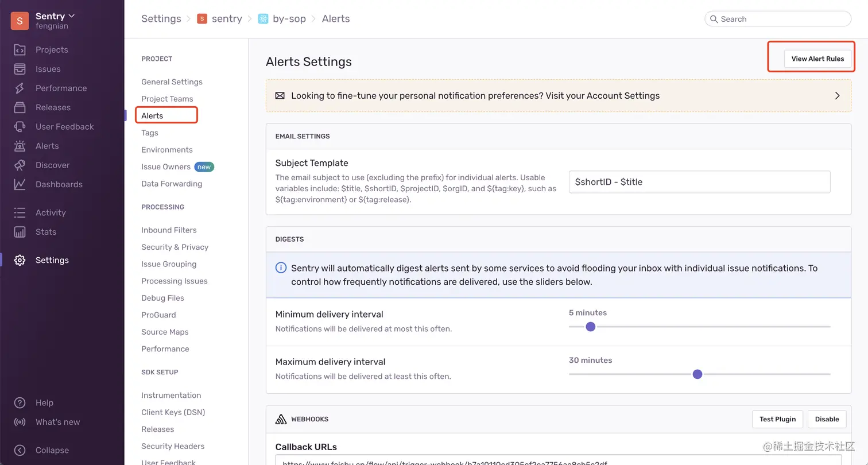The height and width of the screenshot is (465, 868).
Task: Open Environments project settings
Action: tap(167, 150)
